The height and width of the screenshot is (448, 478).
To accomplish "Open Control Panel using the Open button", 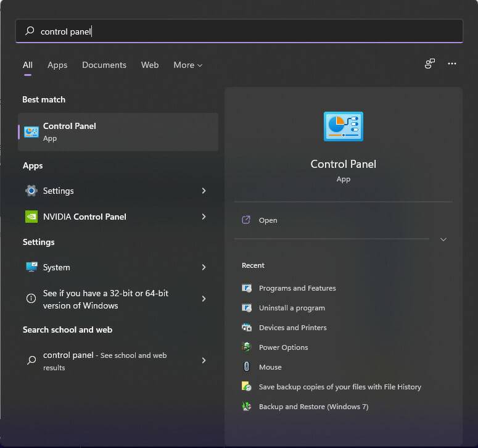I will [268, 220].
